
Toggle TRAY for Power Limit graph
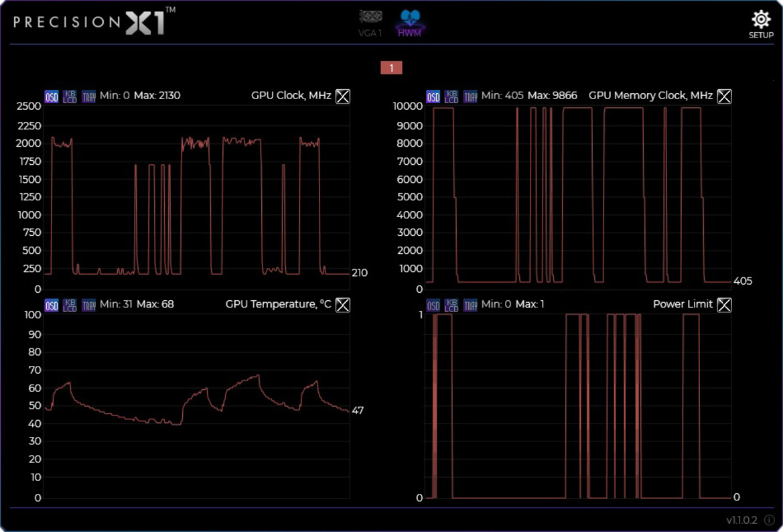pos(470,306)
